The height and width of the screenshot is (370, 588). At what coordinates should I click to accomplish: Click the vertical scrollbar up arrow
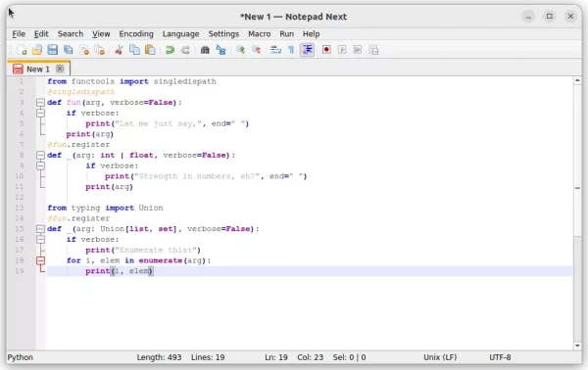(577, 80)
